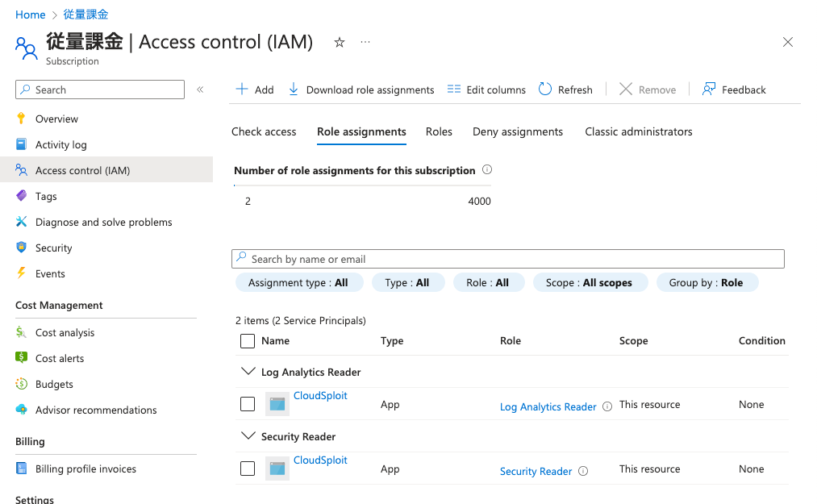The image size is (817, 504).
Task: Open Activity log from the sidebar
Action: pos(62,144)
